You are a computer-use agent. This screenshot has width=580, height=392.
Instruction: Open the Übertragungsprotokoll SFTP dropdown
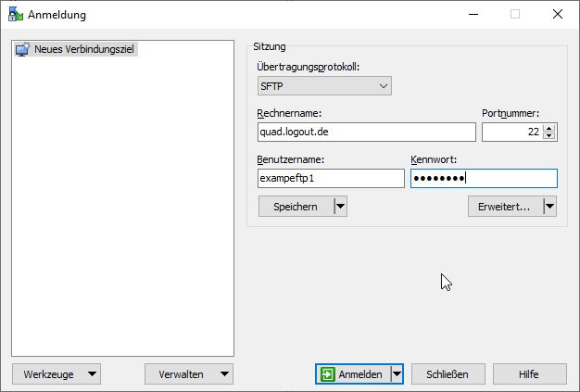tap(324, 86)
